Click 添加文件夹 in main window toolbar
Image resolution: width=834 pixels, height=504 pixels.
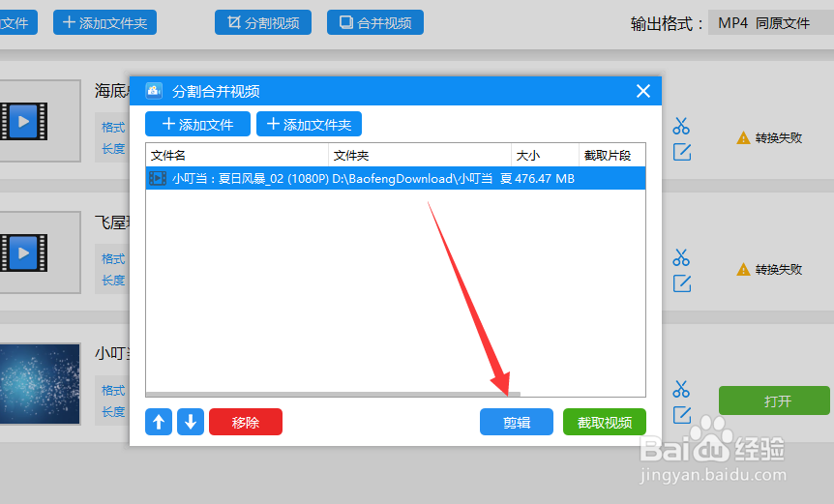(x=104, y=23)
